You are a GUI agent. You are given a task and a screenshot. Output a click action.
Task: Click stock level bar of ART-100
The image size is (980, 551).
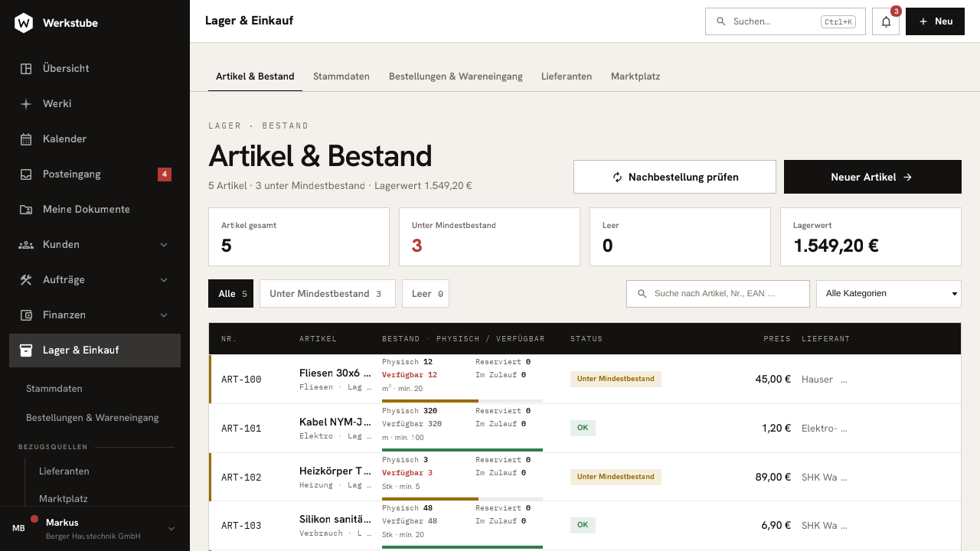pyautogui.click(x=462, y=400)
